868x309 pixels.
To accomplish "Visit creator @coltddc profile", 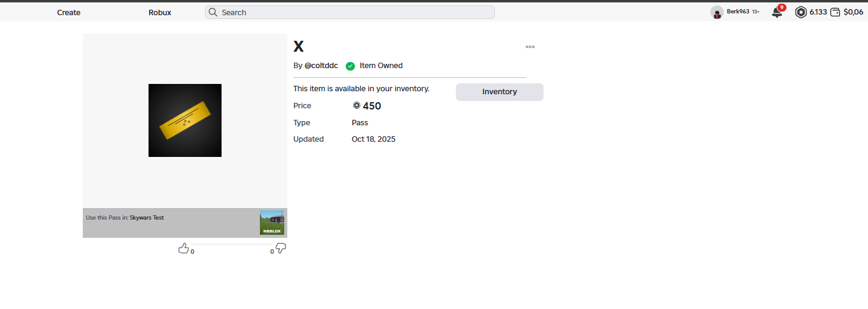I will 321,66.
